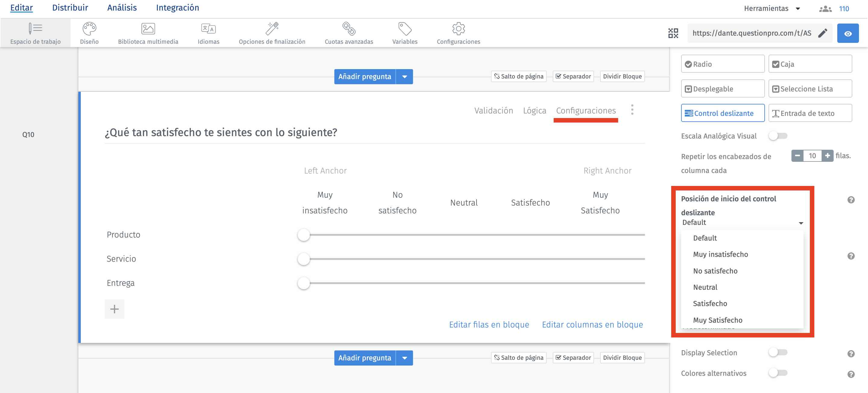Click the Producto slider handle
The width and height of the screenshot is (868, 393).
303,235
